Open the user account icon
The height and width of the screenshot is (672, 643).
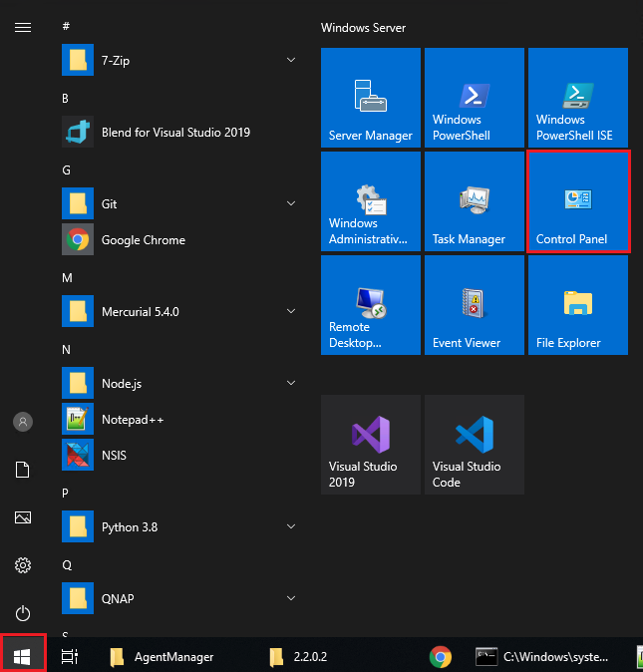coord(23,422)
